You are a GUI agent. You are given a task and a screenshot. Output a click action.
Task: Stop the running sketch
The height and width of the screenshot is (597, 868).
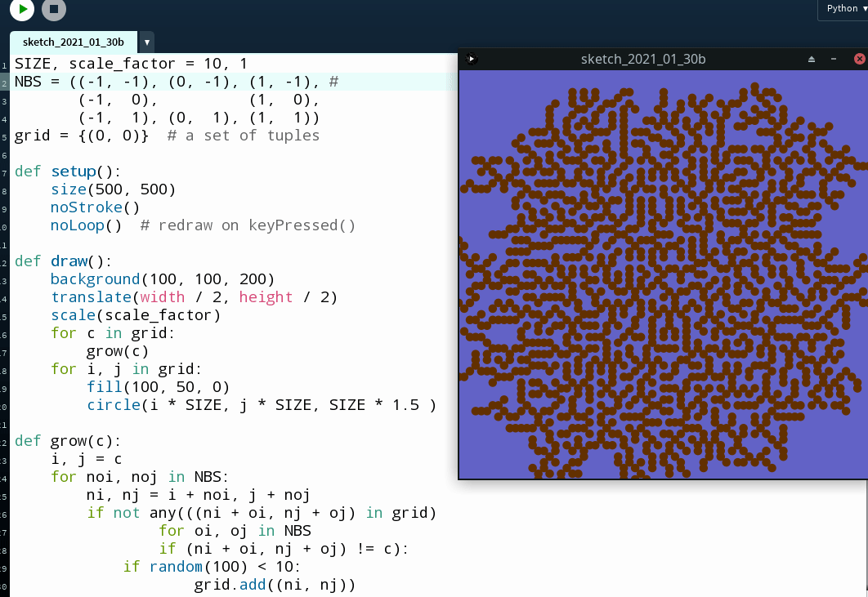54,9
